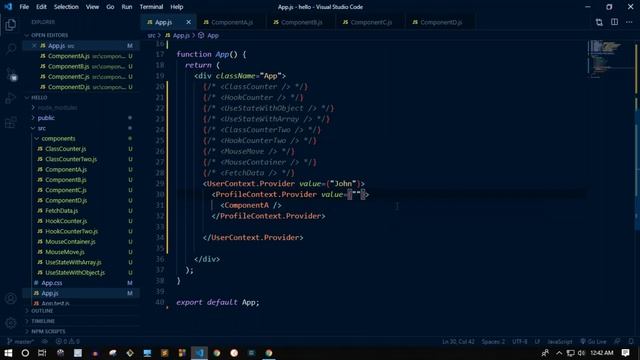Close App.js in Open Editors list

[34, 46]
